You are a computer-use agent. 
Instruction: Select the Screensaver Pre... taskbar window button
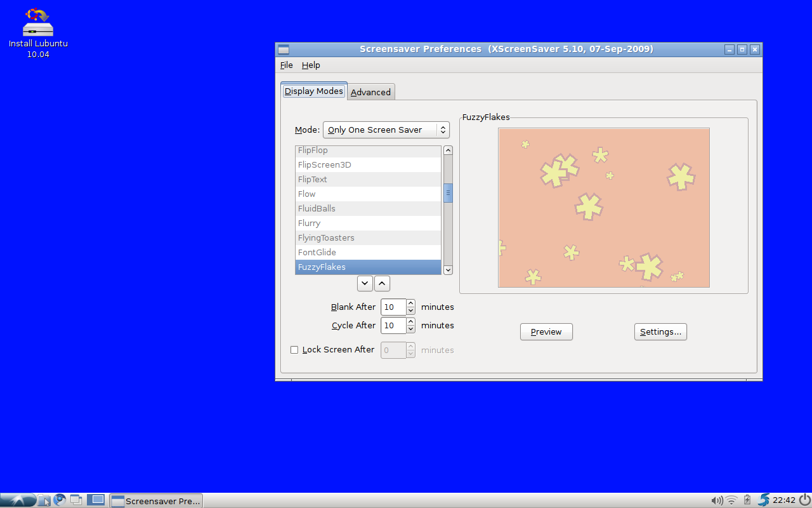[x=156, y=500]
